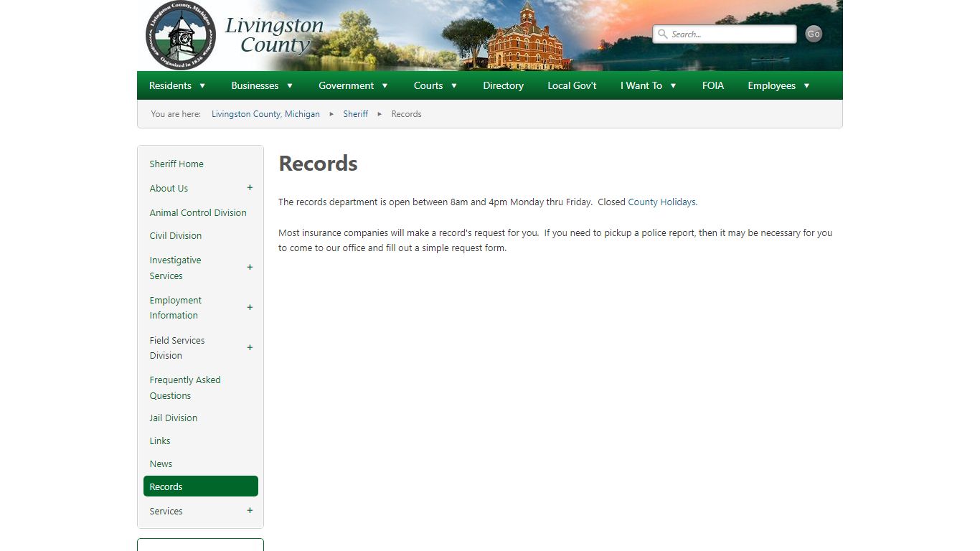Image resolution: width=980 pixels, height=551 pixels.
Task: Click the Records page heading
Action: pos(318,164)
